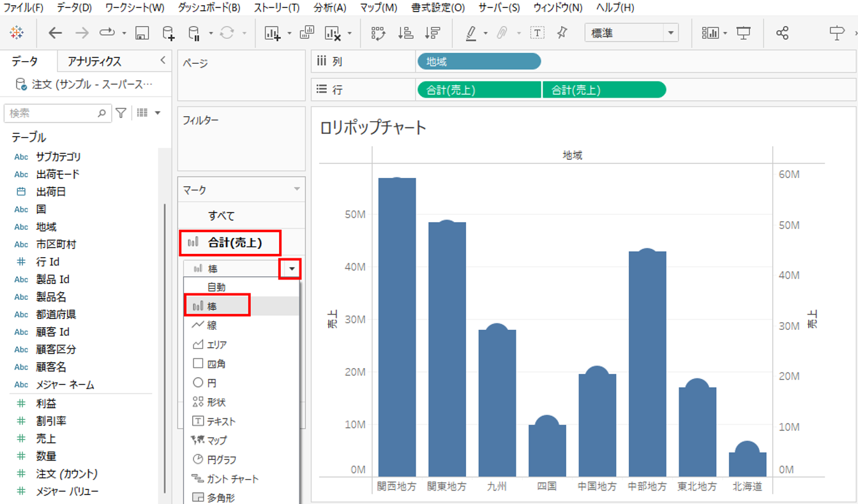The image size is (858, 504).
Task: Click the filter funnel icon in Data pane
Action: pyautogui.click(x=121, y=113)
